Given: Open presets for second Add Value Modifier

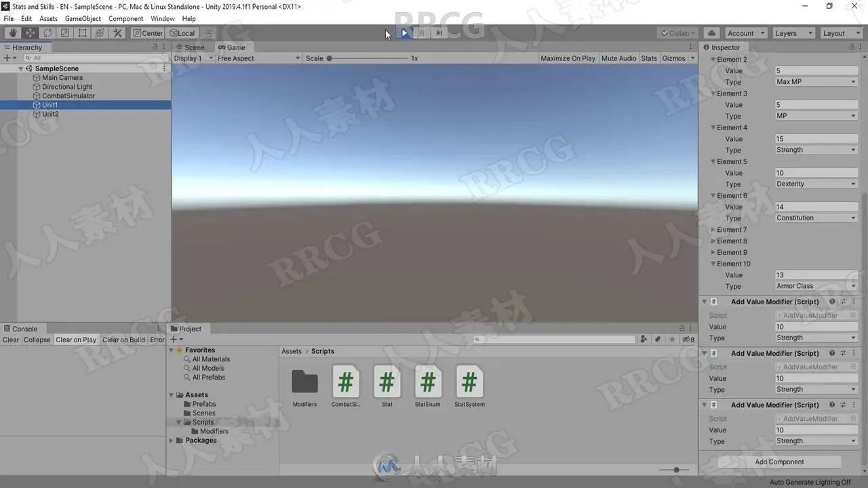Looking at the screenshot, I should (x=843, y=353).
